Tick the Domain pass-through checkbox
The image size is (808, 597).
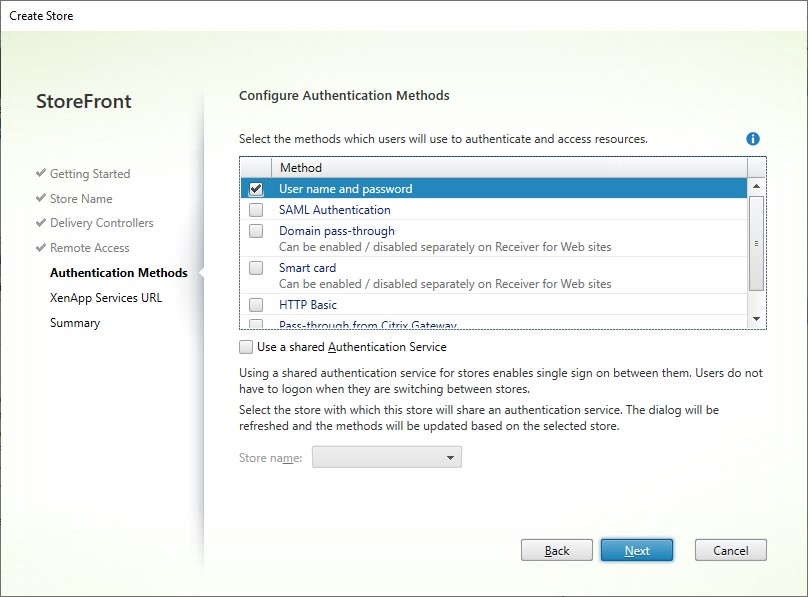coord(256,231)
